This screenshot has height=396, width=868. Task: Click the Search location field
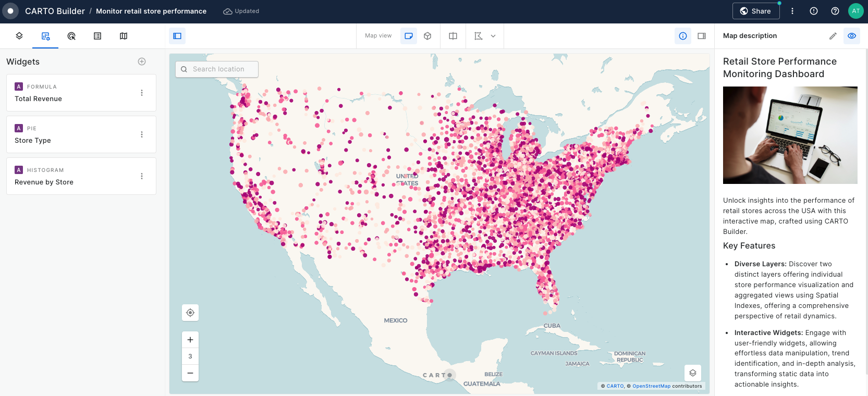[x=219, y=69]
